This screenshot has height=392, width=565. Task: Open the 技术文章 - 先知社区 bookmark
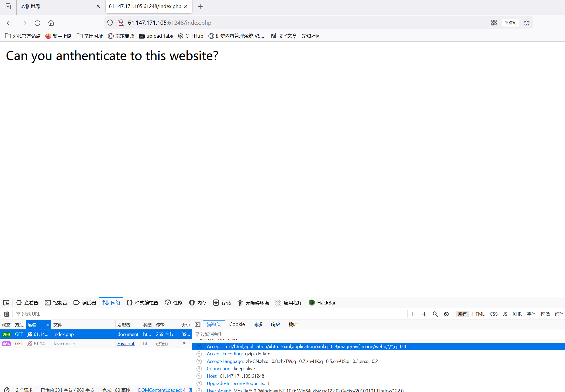295,36
